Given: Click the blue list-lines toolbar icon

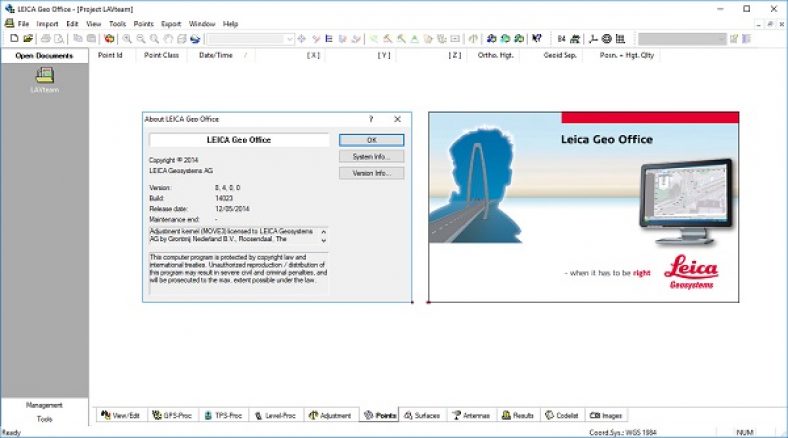Looking at the screenshot, I should 329,39.
